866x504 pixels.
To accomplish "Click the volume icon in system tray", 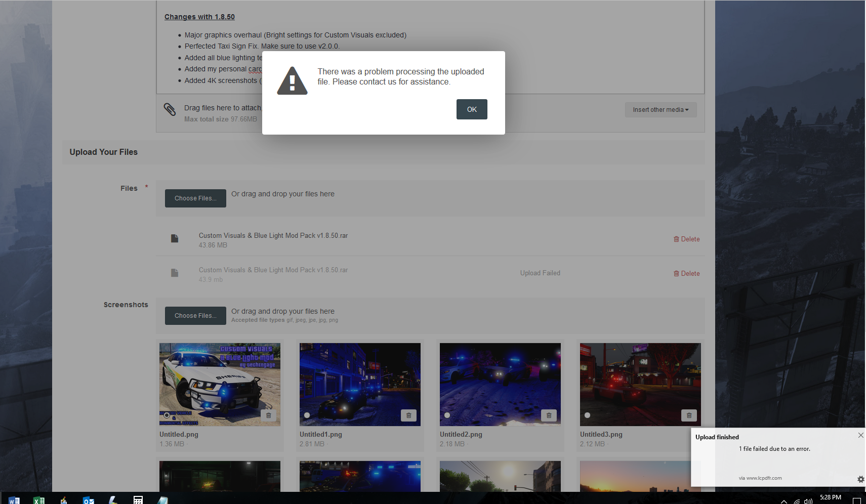I will (808, 501).
